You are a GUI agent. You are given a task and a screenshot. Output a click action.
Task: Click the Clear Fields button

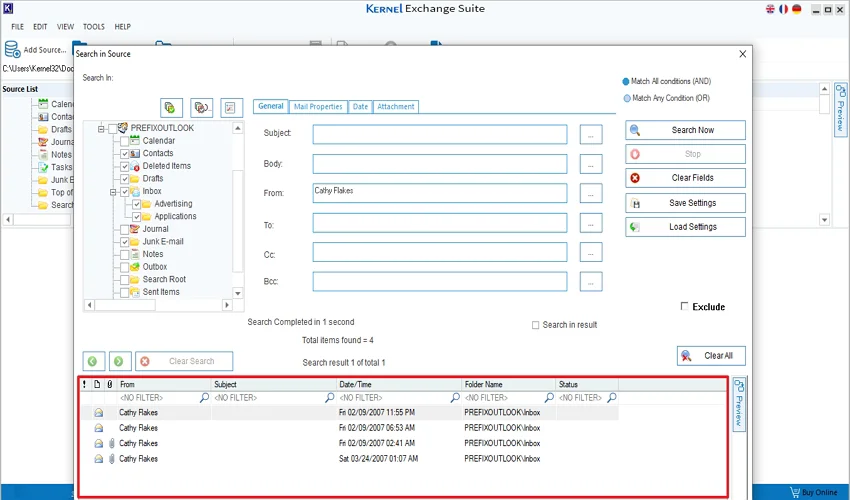click(685, 178)
